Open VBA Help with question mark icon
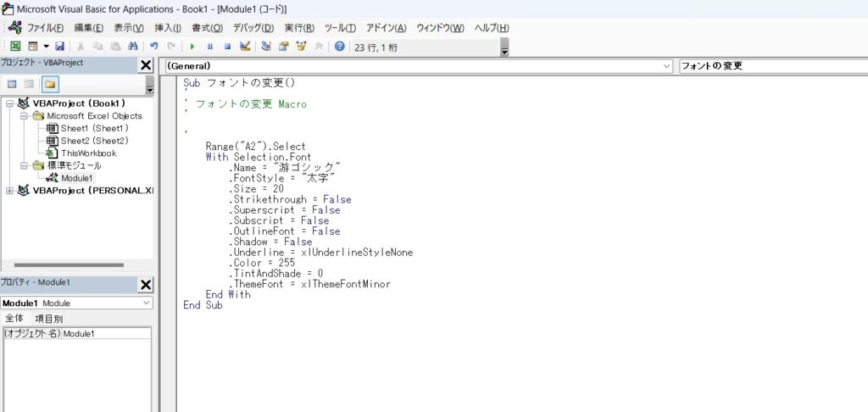The image size is (868, 412). [x=340, y=47]
